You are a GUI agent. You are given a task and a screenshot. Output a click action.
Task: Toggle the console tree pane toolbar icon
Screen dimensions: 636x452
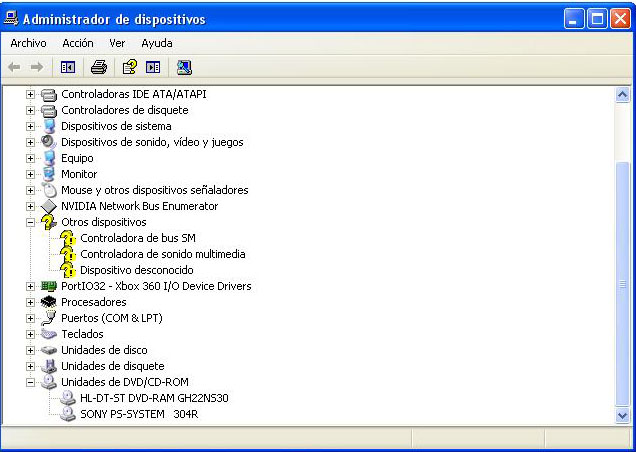click(x=68, y=67)
